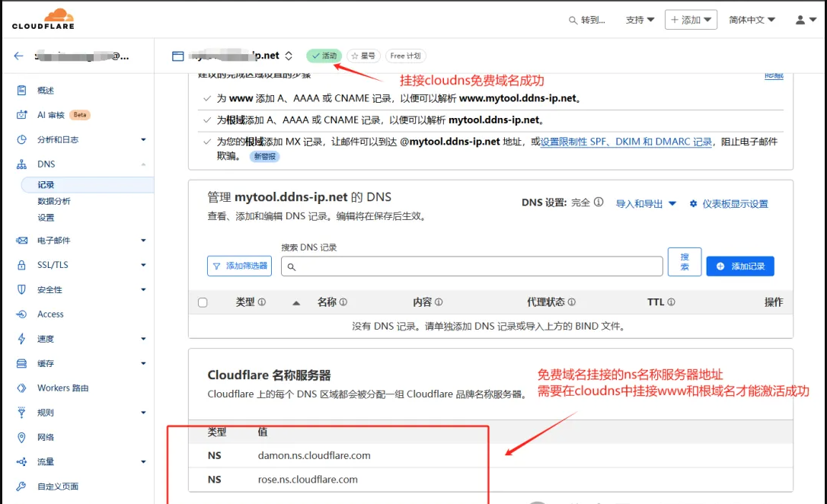827x504 pixels.
Task: Click the 速度 lightning bolt icon
Action: point(21,339)
